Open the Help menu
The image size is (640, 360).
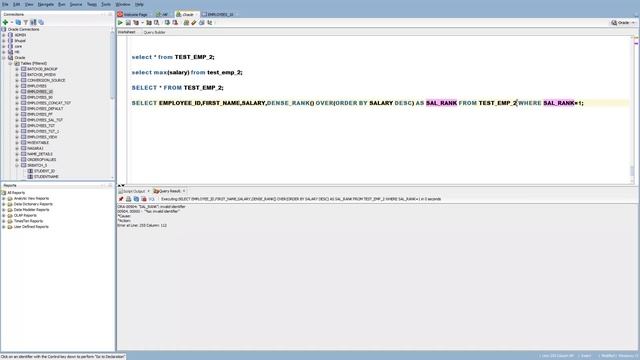point(139,4)
